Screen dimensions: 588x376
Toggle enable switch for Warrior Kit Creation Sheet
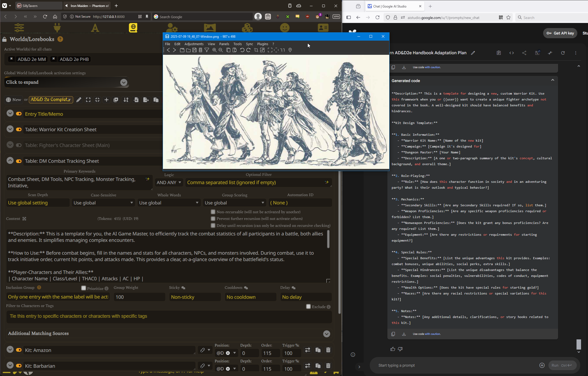tap(19, 129)
